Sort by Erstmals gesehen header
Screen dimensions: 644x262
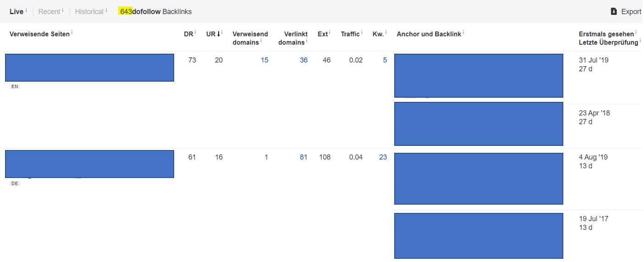point(606,34)
